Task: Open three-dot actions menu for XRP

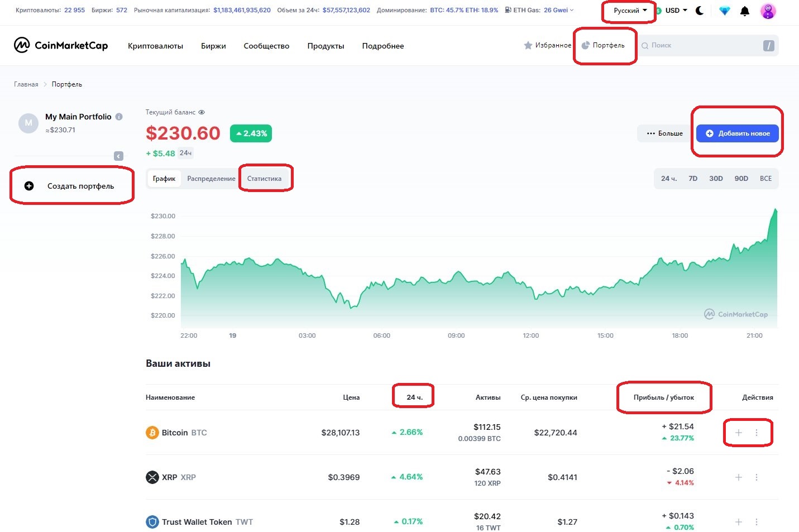Action: (x=757, y=477)
